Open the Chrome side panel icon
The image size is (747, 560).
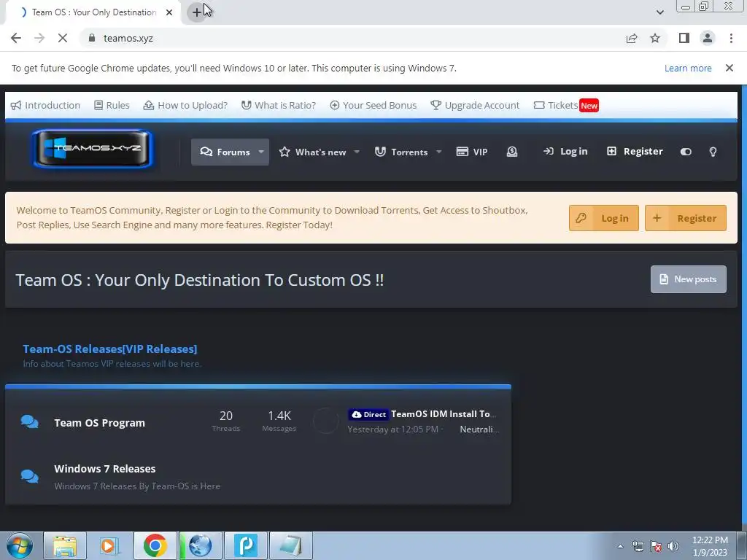click(x=684, y=38)
